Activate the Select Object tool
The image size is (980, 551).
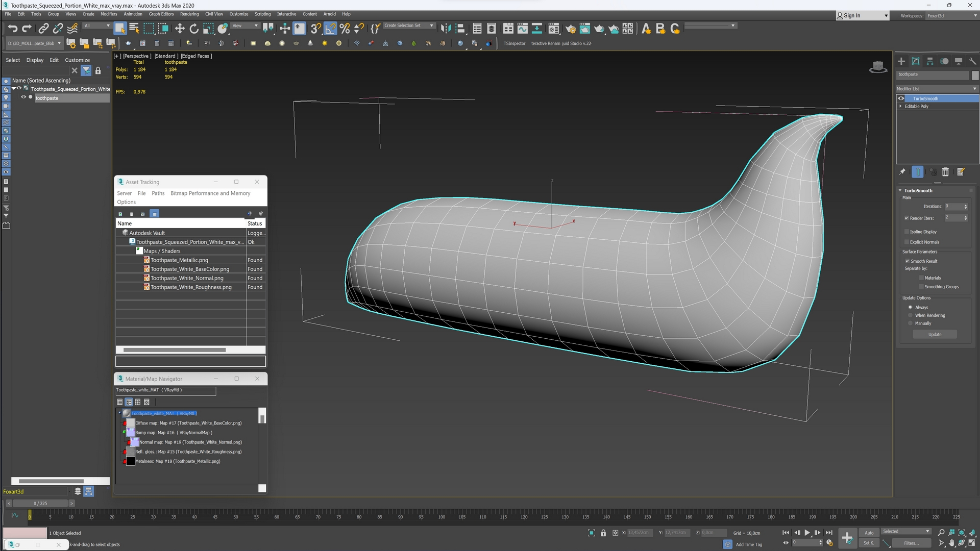click(120, 29)
